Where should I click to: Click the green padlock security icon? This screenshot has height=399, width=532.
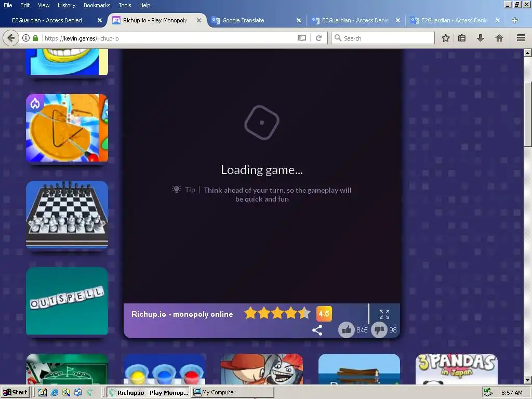[x=35, y=38]
